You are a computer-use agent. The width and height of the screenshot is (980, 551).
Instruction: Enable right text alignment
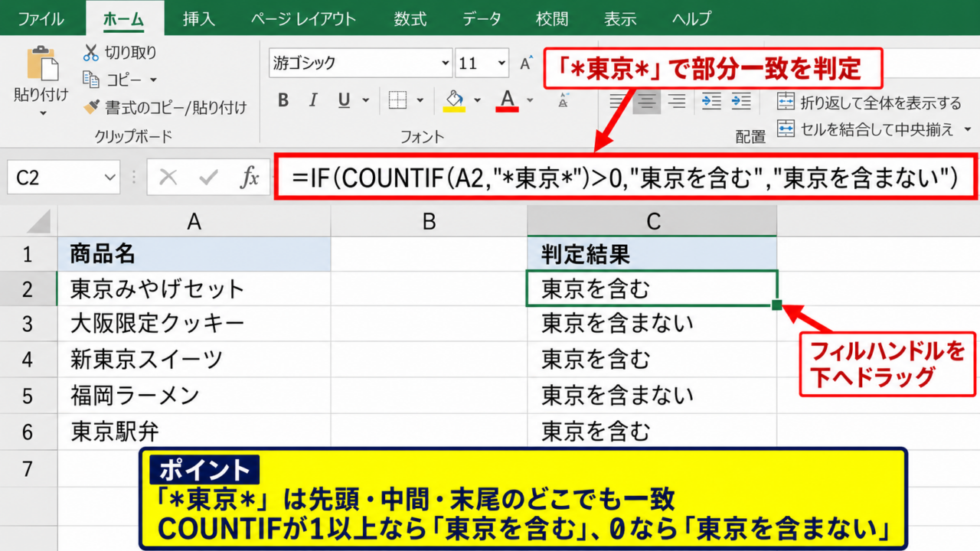click(676, 100)
